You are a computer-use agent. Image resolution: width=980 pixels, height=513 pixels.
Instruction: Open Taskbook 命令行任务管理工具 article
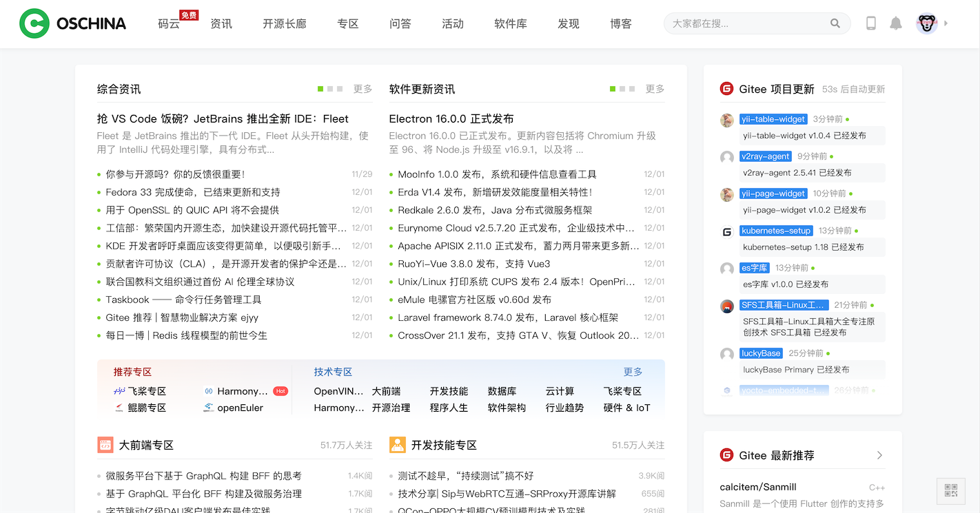tap(184, 300)
